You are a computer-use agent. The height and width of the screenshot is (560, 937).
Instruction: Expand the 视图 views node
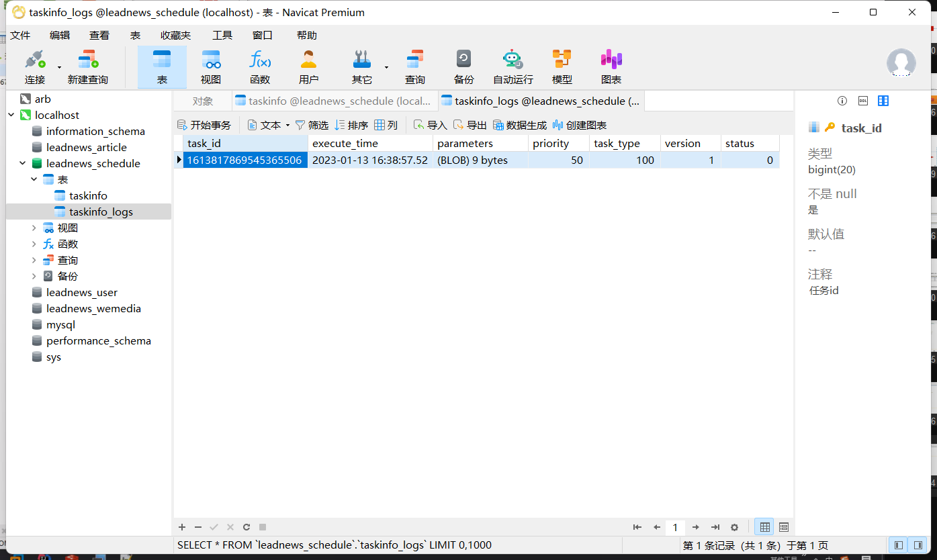[x=34, y=228]
